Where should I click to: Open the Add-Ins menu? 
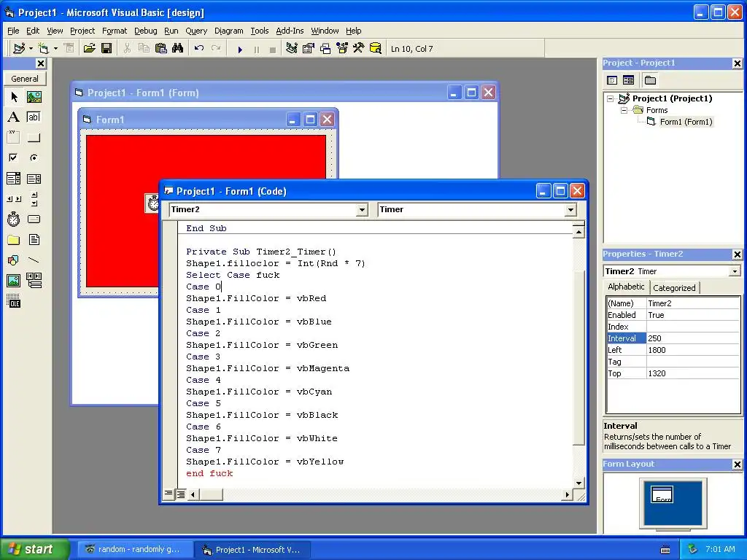[x=290, y=31]
